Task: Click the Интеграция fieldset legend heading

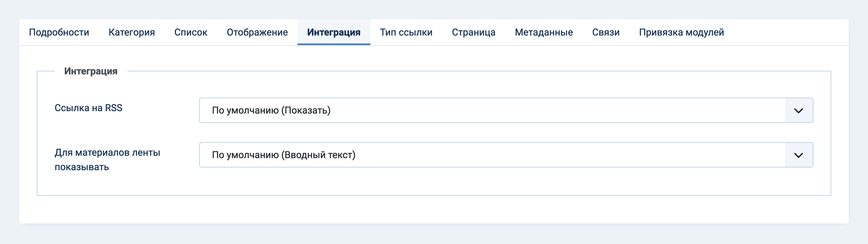Action: click(x=91, y=71)
